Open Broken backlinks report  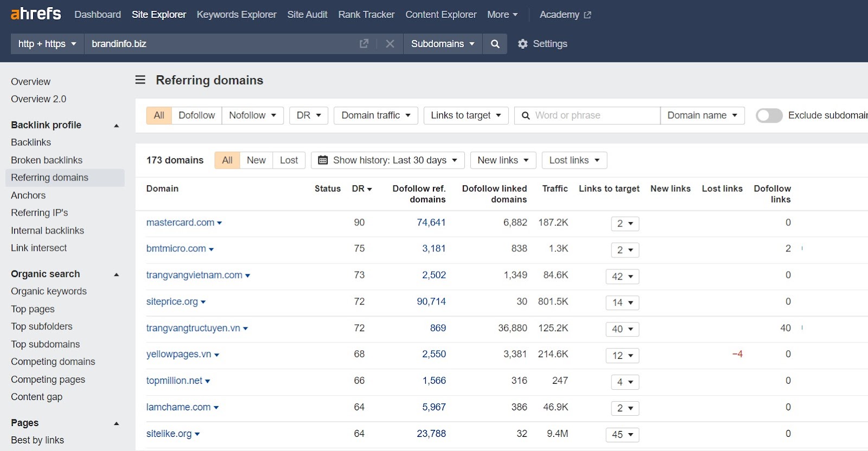[x=47, y=160]
